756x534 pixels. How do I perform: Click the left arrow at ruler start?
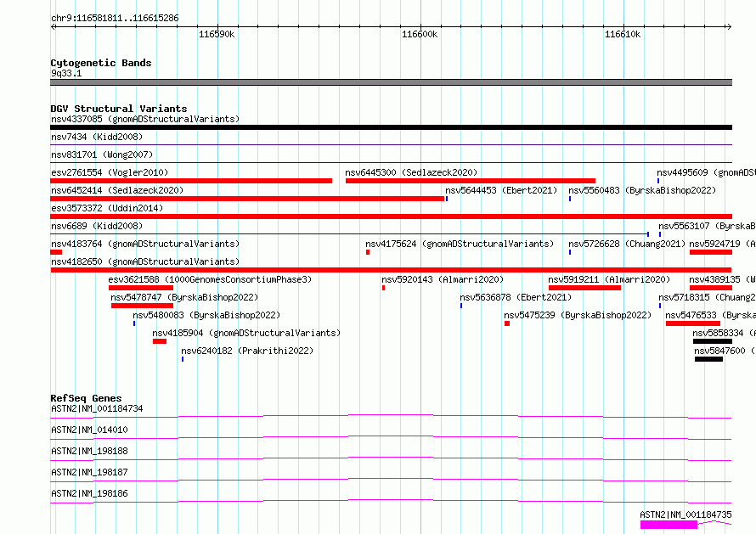pyautogui.click(x=53, y=26)
